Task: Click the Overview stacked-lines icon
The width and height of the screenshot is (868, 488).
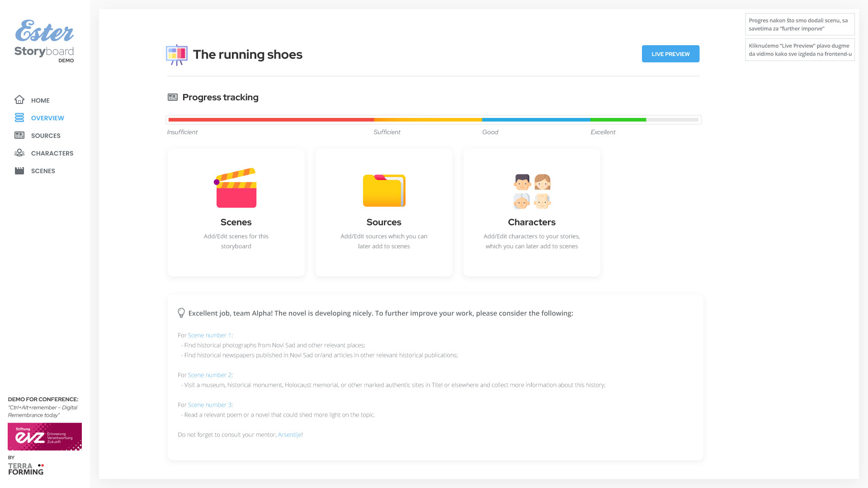Action: (x=19, y=118)
